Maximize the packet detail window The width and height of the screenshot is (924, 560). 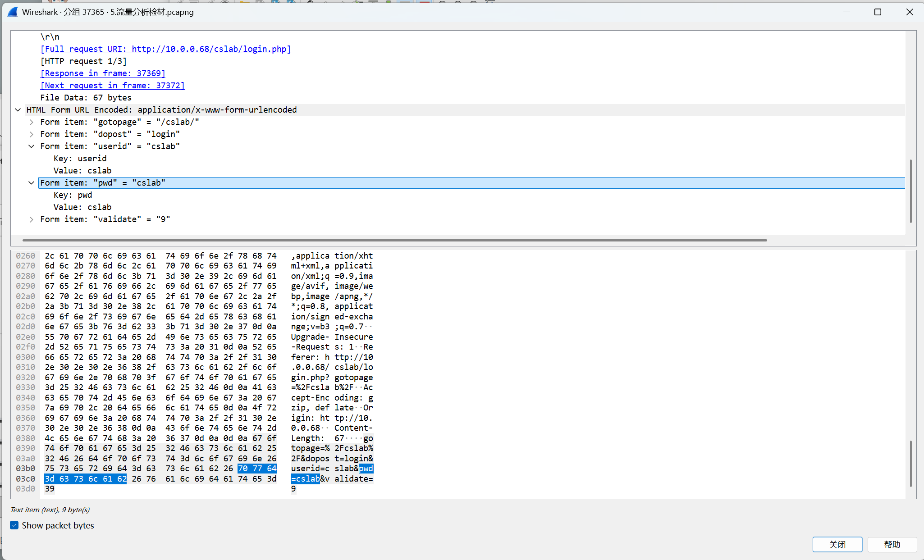878,12
